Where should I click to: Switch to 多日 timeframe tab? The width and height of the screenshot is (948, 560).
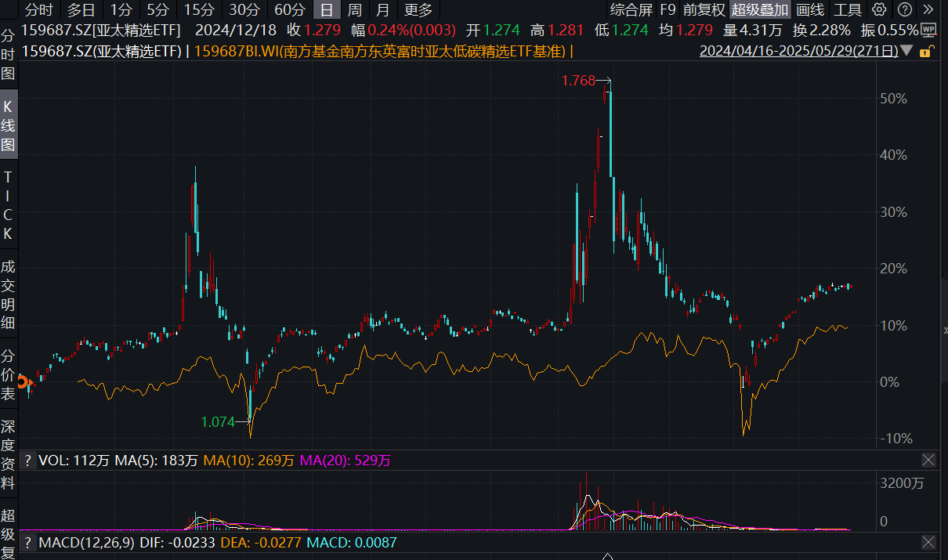[x=81, y=9]
